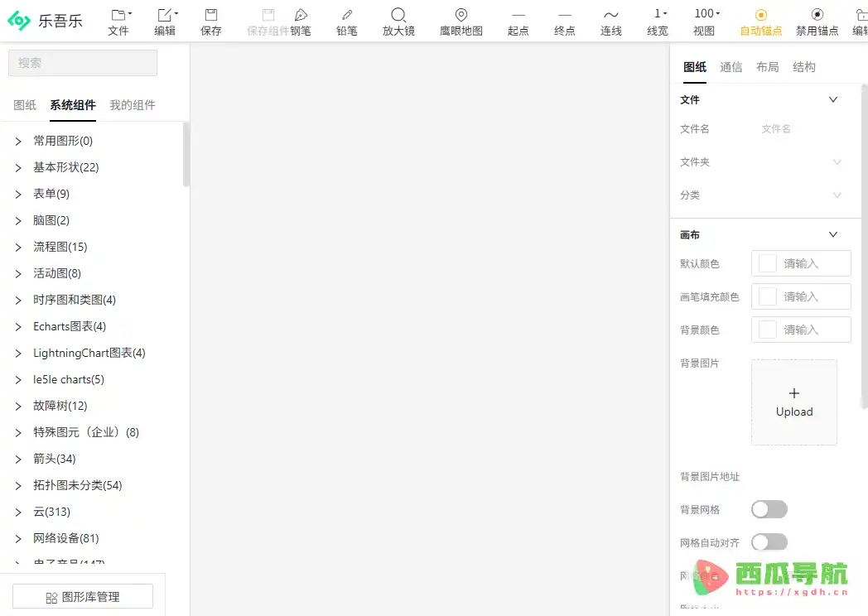868x616 pixels.
Task: Switch to the 系统组件 tab
Action: click(73, 105)
